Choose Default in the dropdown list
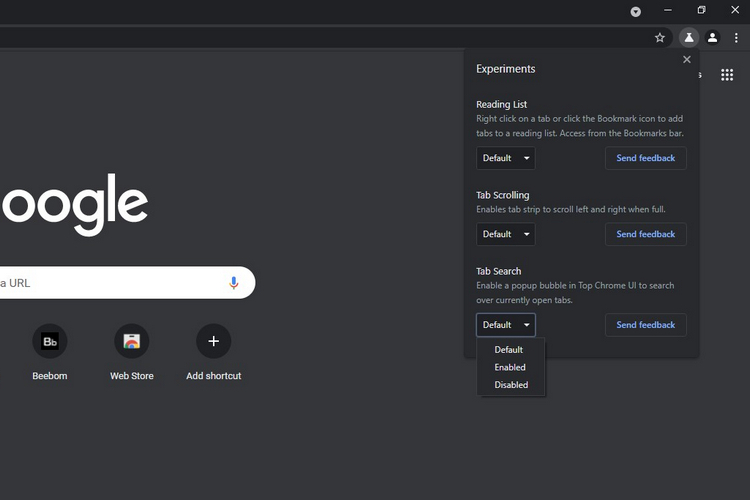 pyautogui.click(x=509, y=350)
